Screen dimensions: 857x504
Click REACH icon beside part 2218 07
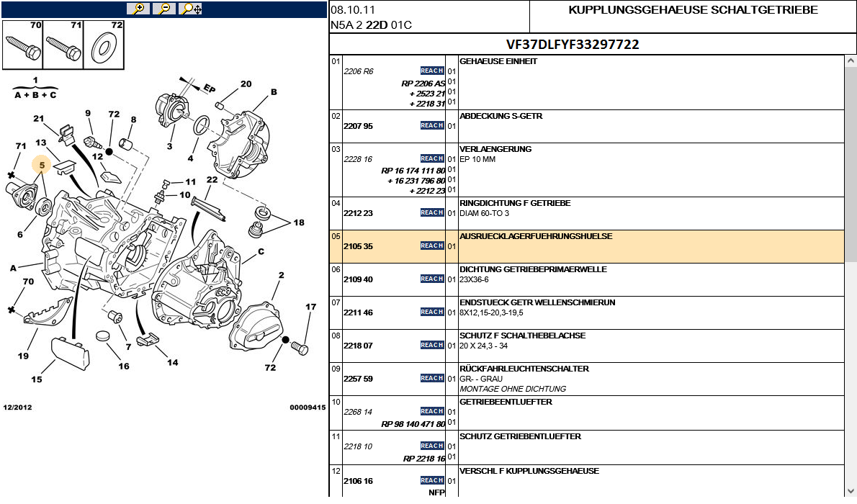(x=432, y=345)
